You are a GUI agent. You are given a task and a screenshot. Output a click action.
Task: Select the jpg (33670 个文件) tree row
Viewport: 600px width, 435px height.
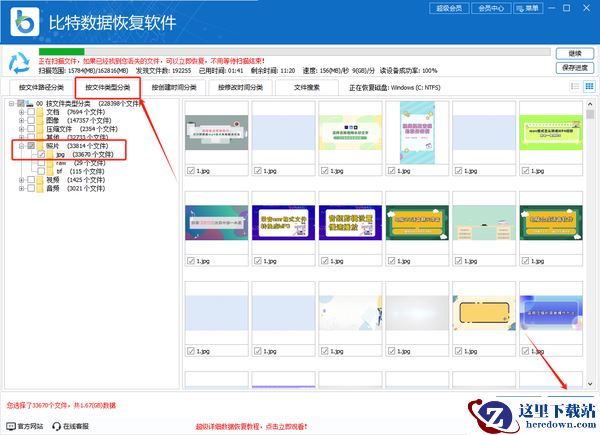(85, 154)
